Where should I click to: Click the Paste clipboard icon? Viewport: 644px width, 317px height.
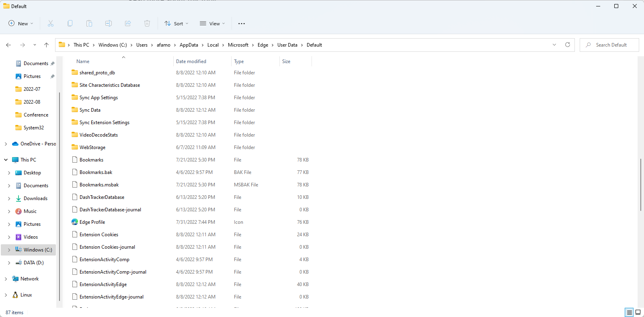tap(89, 23)
